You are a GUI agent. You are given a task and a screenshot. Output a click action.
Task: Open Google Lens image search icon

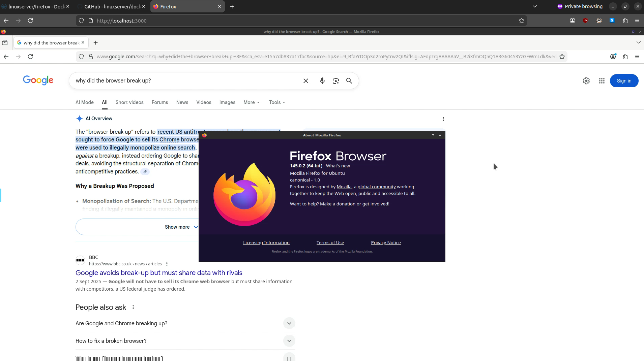pyautogui.click(x=335, y=81)
